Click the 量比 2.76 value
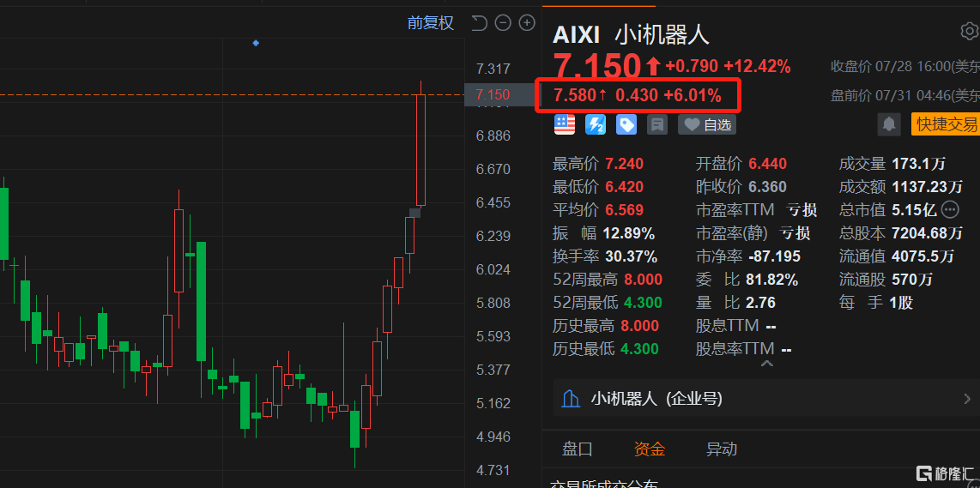Image resolution: width=980 pixels, height=488 pixels. pos(760,303)
